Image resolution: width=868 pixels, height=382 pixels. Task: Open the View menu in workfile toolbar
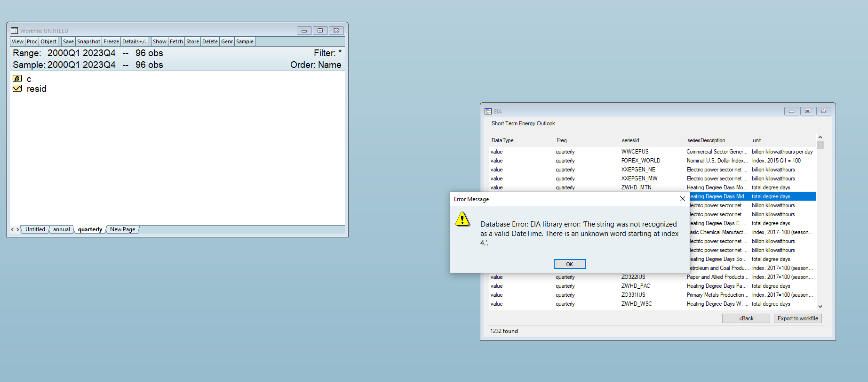point(17,41)
